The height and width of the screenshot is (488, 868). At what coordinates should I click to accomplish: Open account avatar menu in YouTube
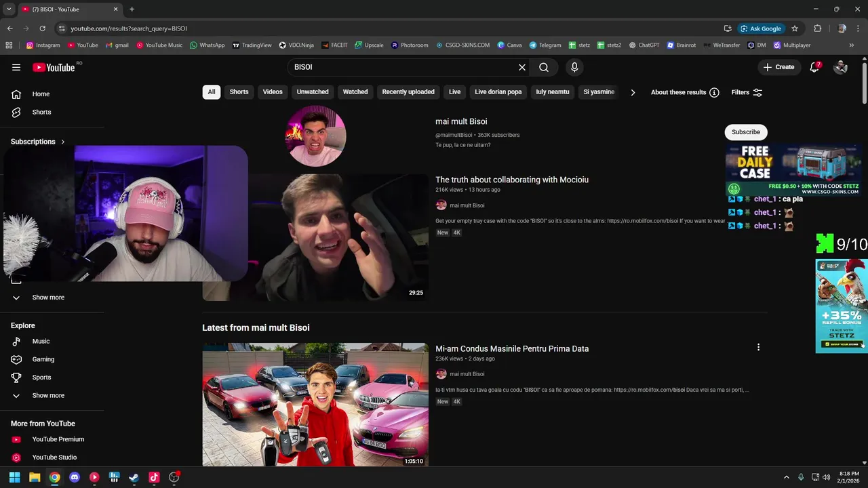[841, 67]
